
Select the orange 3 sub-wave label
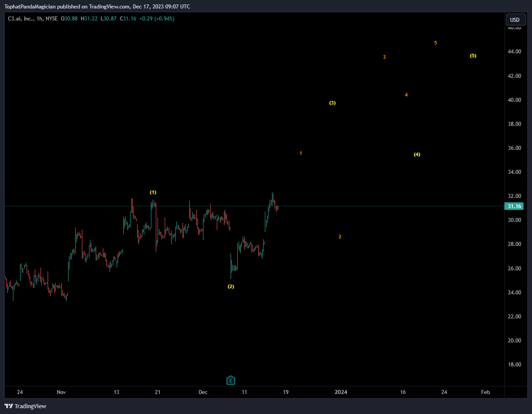pyautogui.click(x=384, y=57)
